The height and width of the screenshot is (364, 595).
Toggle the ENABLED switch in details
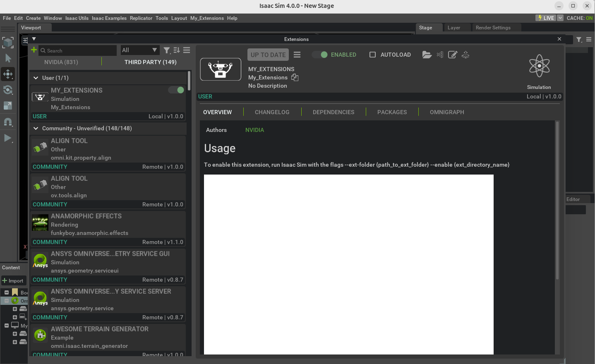[320, 55]
